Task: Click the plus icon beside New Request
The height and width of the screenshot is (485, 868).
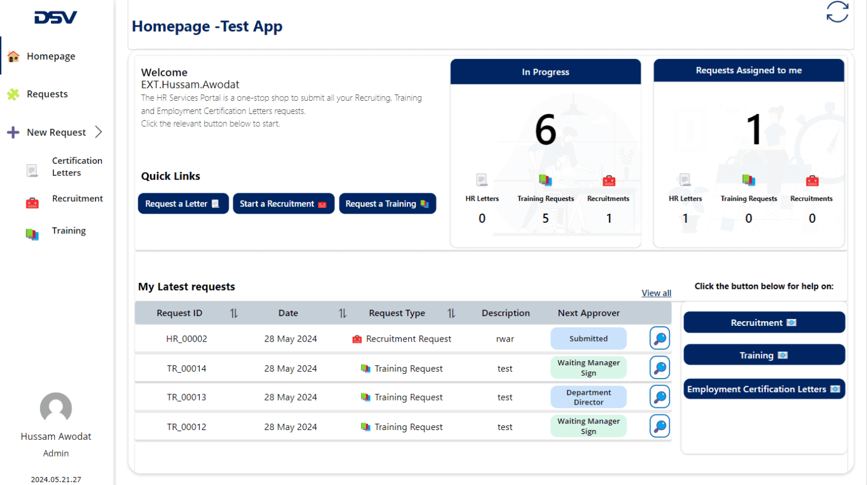Action: tap(13, 133)
